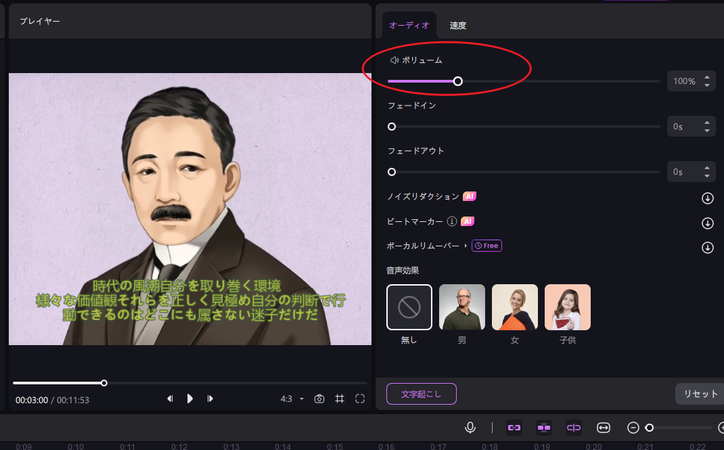724x450 pixels.
Task: Zoom out the timeline with minus
Action: coord(633,428)
